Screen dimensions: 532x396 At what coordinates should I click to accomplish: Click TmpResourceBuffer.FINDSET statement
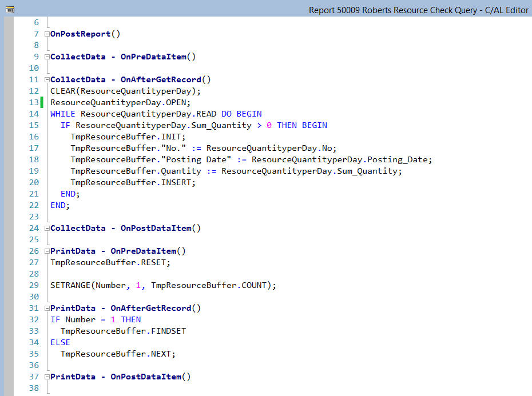click(x=123, y=331)
